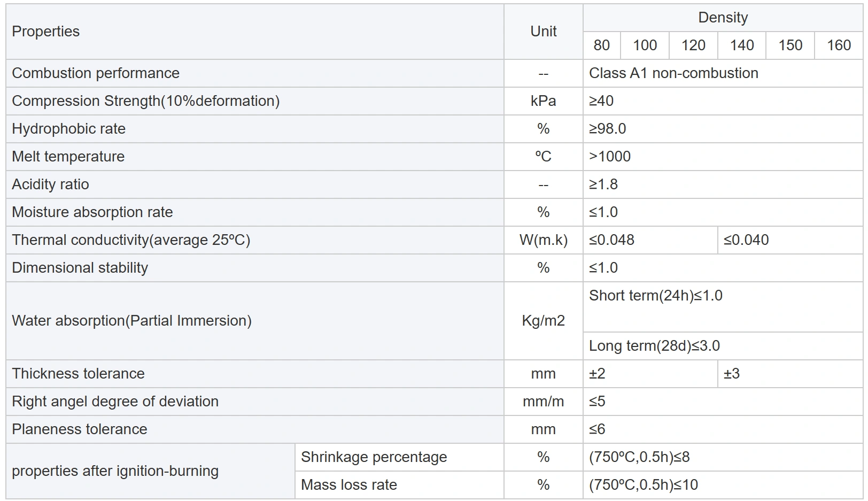
Task: Click the 160 density column cell
Action: pyautogui.click(x=839, y=45)
